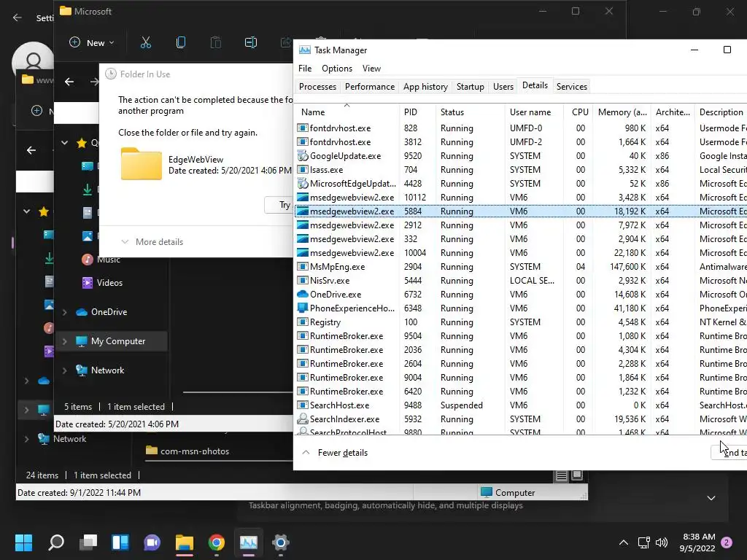This screenshot has height=560, width=747.
Task: Click the Cut scissors icon in Explorer toolbar
Action: [146, 42]
